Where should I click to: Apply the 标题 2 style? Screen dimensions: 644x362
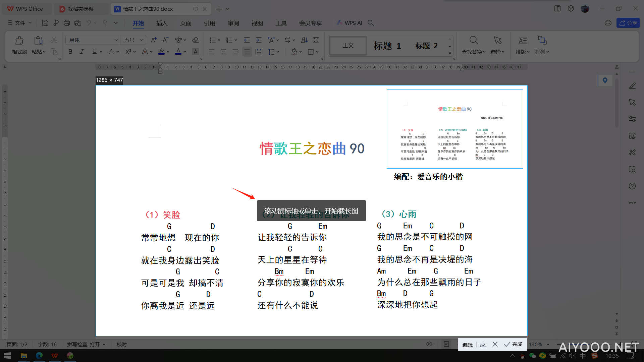click(x=426, y=46)
